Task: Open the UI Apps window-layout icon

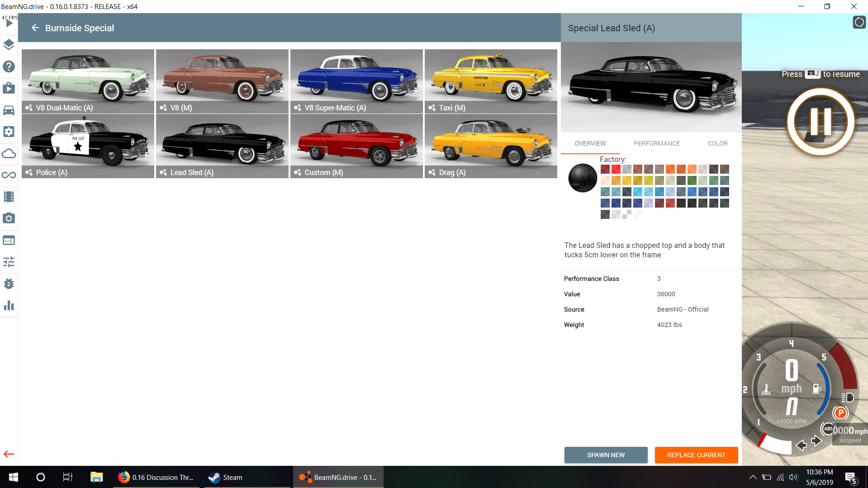Action: click(9, 240)
